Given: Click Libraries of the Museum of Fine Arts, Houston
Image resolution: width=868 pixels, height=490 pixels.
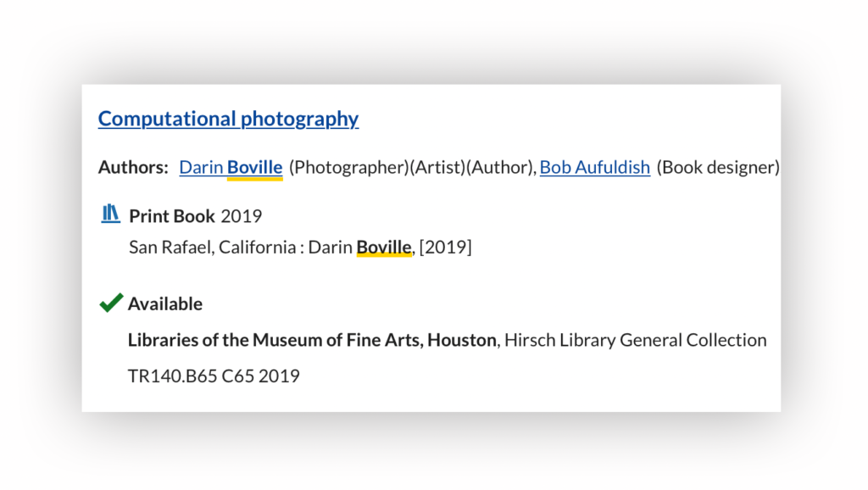Looking at the screenshot, I should [312, 340].
